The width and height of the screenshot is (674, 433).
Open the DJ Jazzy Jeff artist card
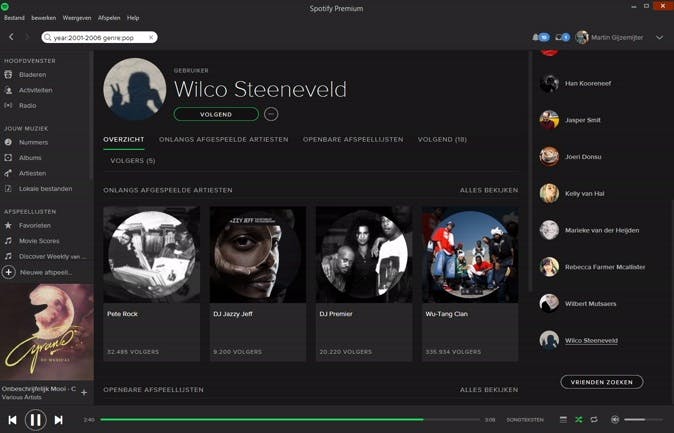(x=258, y=284)
